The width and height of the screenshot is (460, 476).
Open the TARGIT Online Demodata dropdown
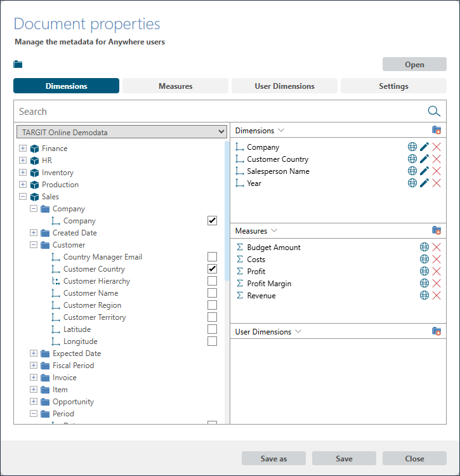tap(122, 132)
